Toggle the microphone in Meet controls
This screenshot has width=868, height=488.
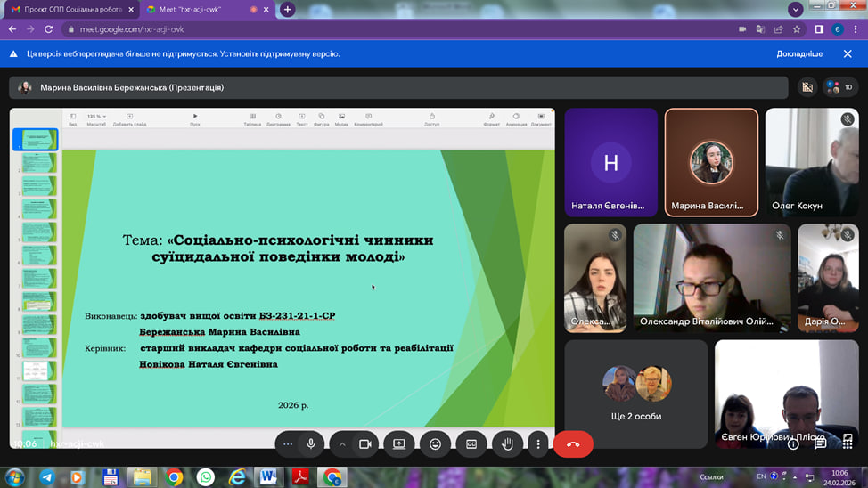[x=311, y=443]
